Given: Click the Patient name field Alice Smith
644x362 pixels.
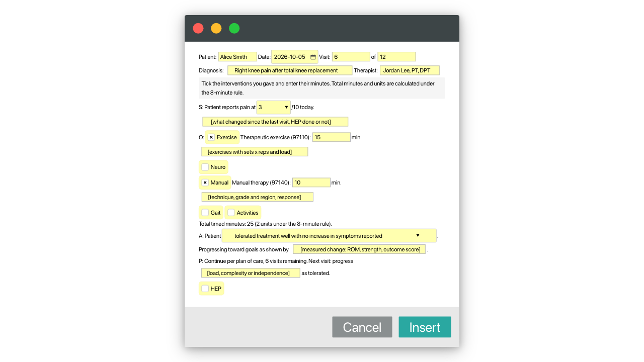Looking at the screenshot, I should tap(237, 57).
